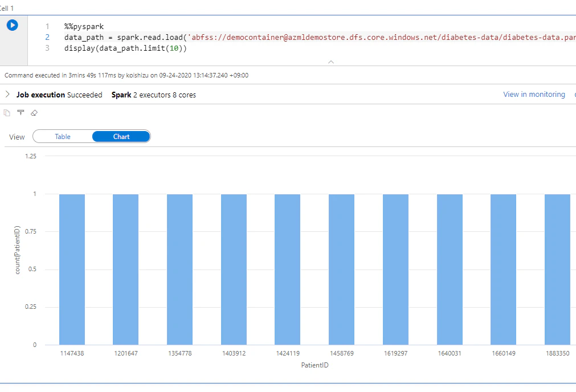This screenshot has height=392, width=576.
Task: Click the bar for PatientID 1619297
Action: tap(395, 269)
